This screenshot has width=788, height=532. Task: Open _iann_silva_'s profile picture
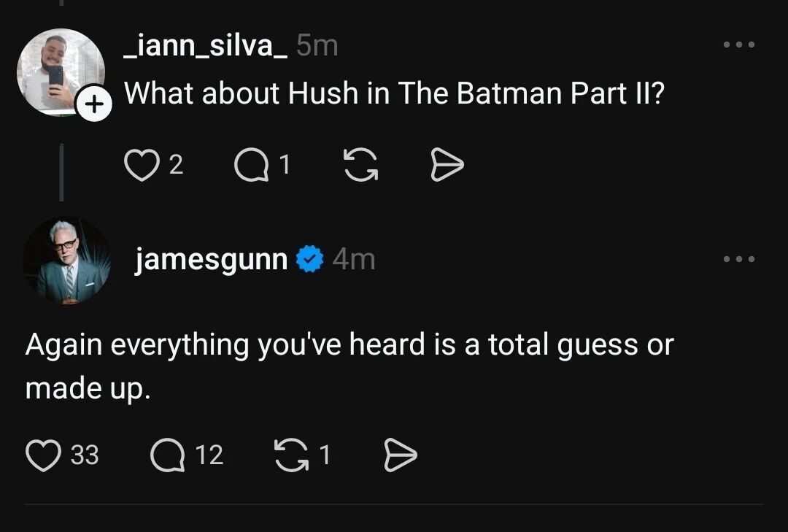tap(60, 72)
